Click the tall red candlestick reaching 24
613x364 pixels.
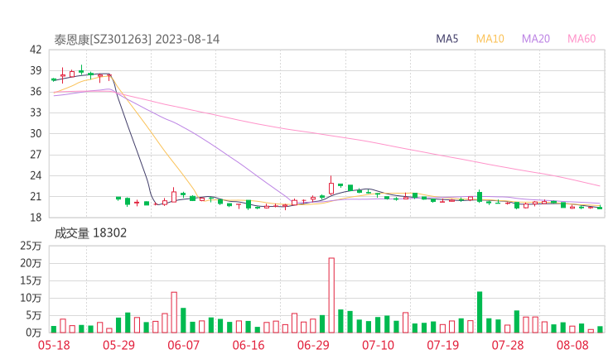[x=331, y=185]
